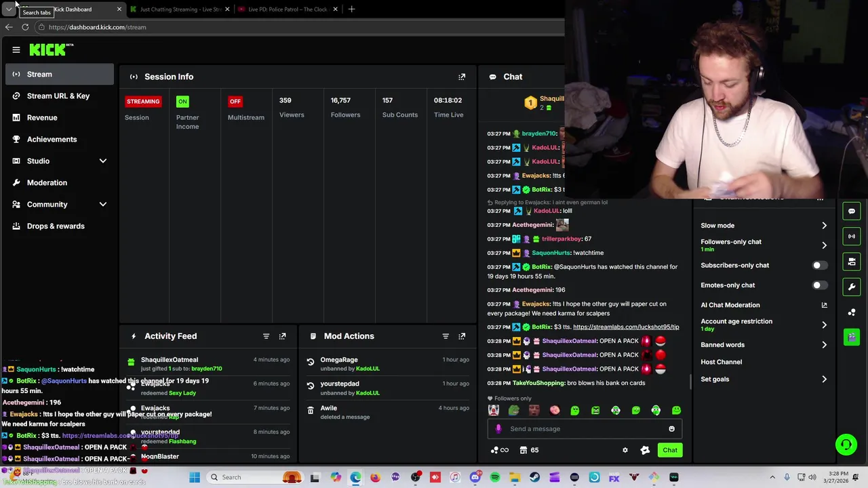Expand Set goals options arrow
Viewport: 868px width, 488px height.
[x=824, y=380]
